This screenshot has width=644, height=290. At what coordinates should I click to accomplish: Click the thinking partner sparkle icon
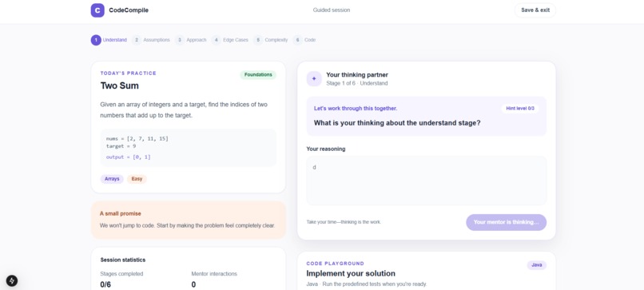click(x=314, y=79)
